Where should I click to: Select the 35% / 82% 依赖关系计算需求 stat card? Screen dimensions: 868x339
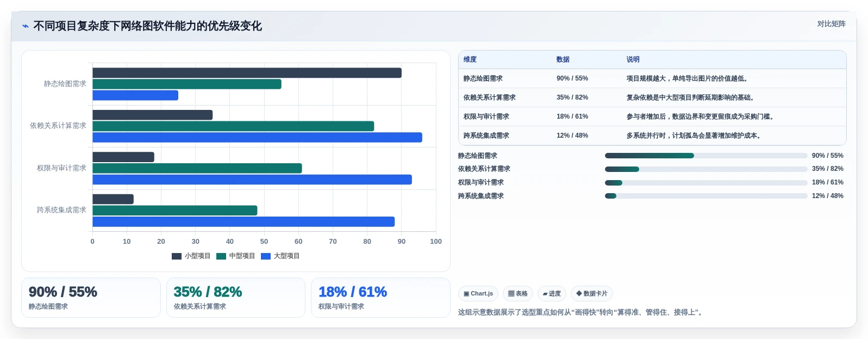click(236, 298)
